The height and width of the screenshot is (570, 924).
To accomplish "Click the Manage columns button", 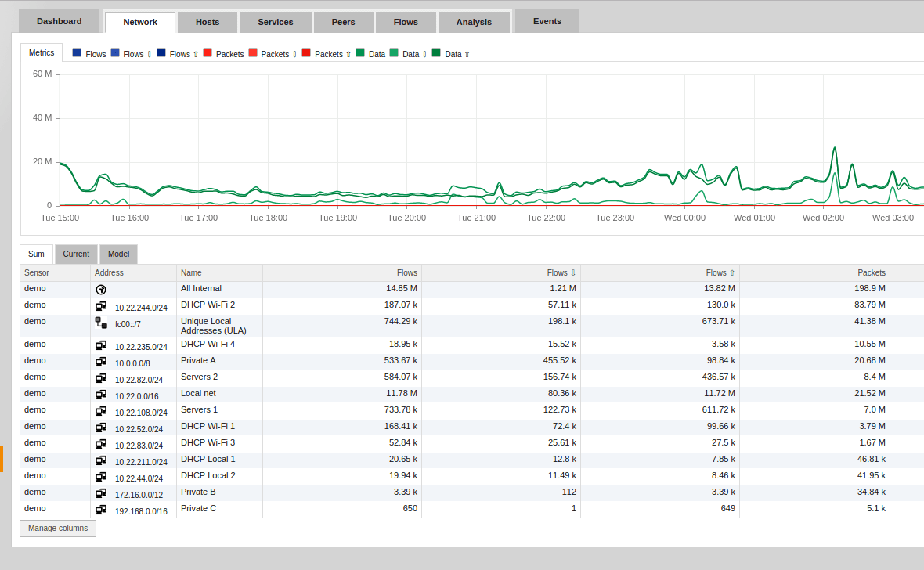I will pos(58,529).
